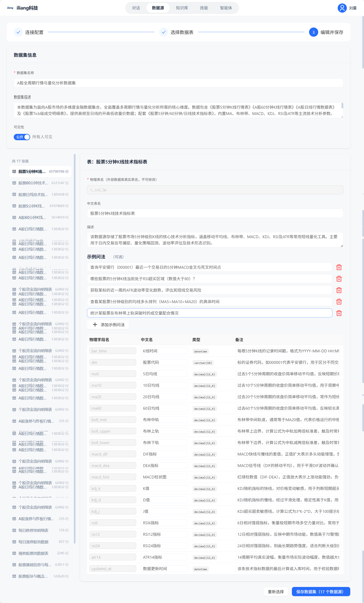Select 股票板块与概念 table in the list
This screenshot has width=364, height=603.
click(40, 576)
